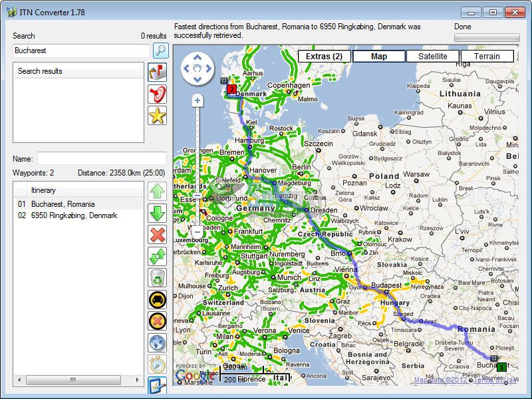The image size is (532, 399).
Task: Calculate route with the yellow car icon
Action: pos(158,300)
